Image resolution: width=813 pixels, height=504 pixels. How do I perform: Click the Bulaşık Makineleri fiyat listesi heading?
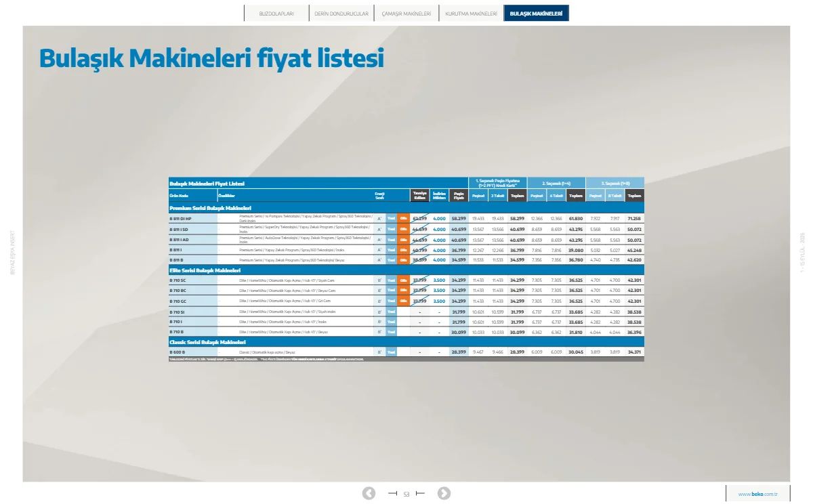(211, 58)
